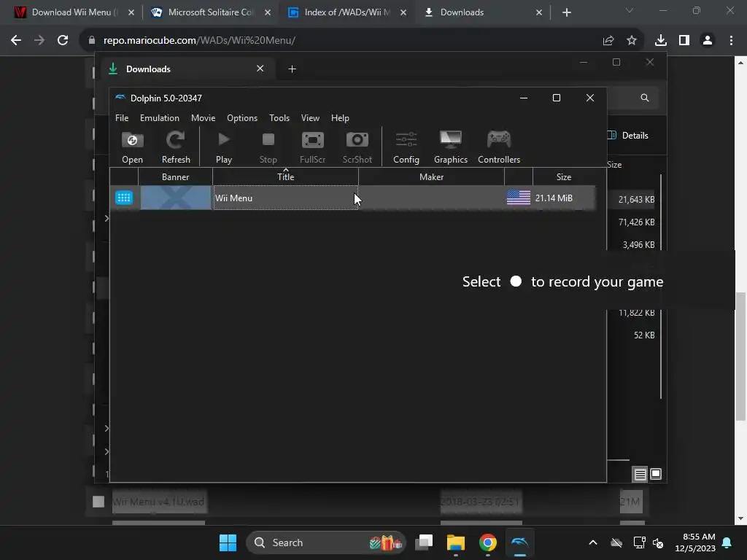Open the Emulation menu
This screenshot has height=560, width=747.
coord(160,118)
